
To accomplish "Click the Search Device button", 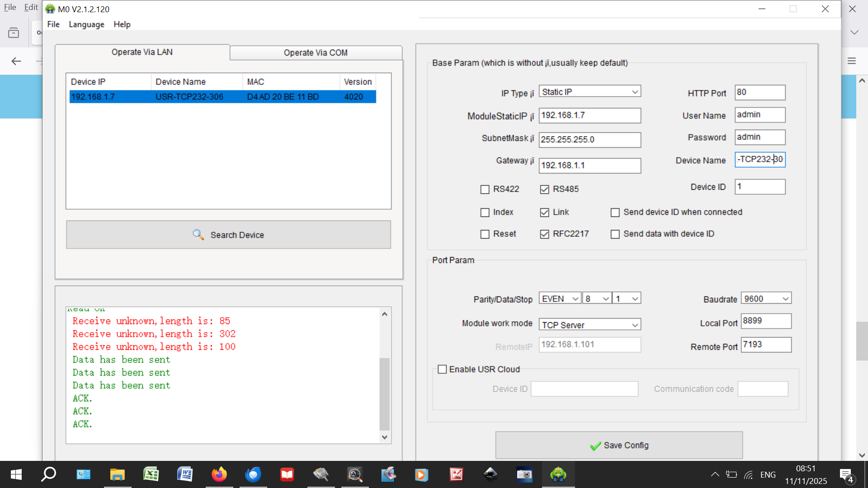I will (x=228, y=235).
